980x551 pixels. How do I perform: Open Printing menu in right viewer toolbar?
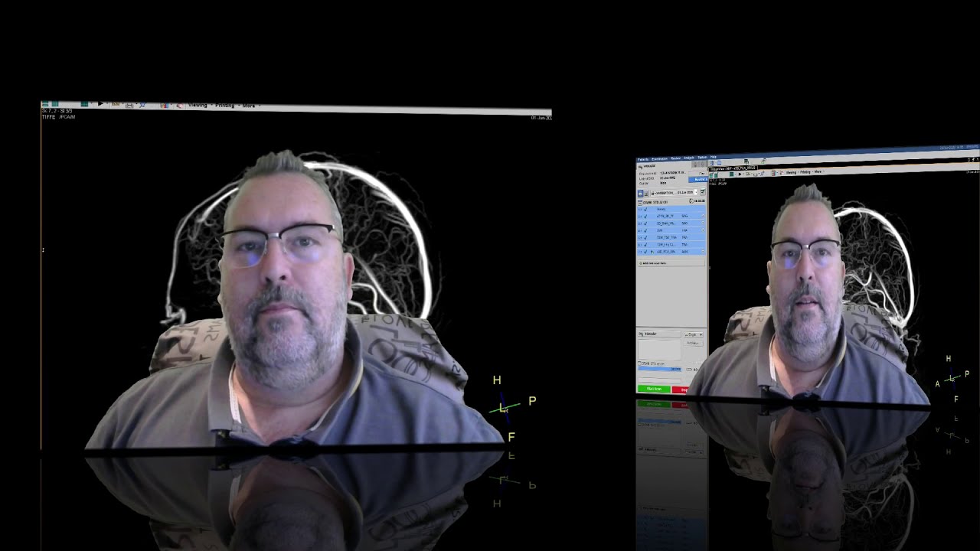pos(805,171)
